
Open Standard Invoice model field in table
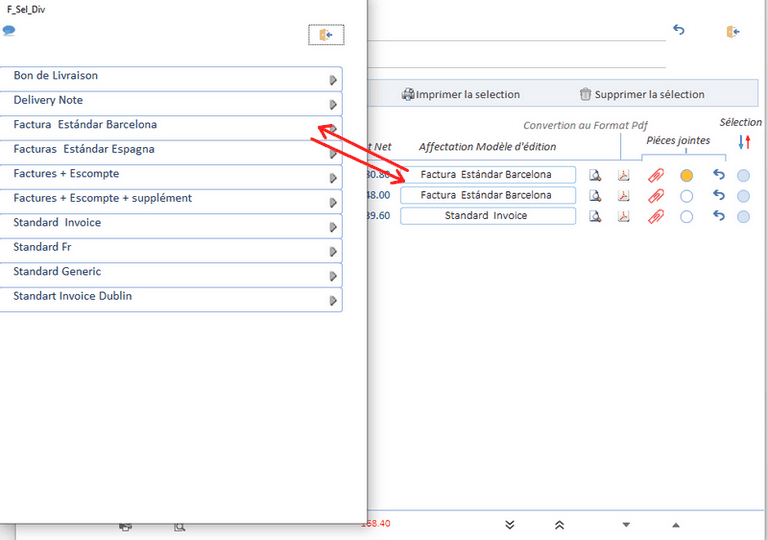(x=488, y=216)
